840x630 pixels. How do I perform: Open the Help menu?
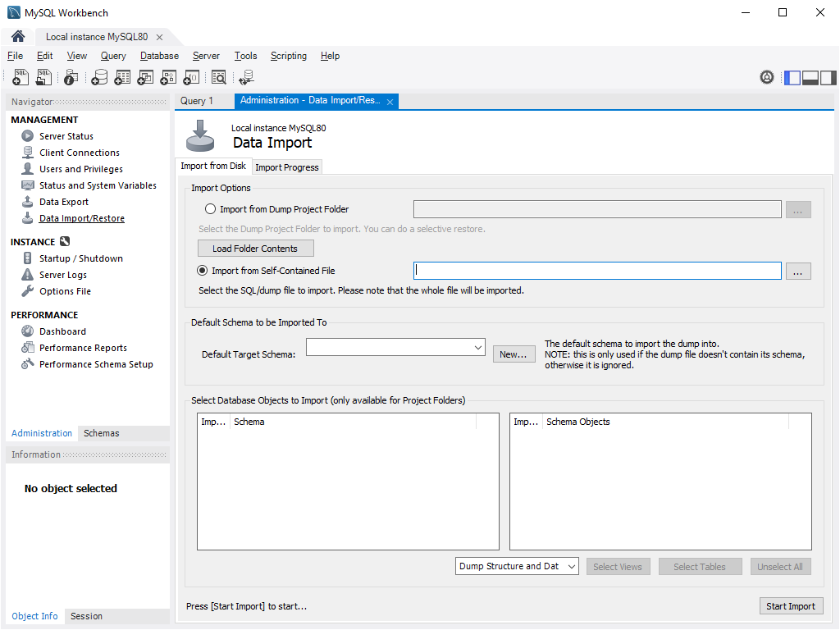pyautogui.click(x=330, y=56)
